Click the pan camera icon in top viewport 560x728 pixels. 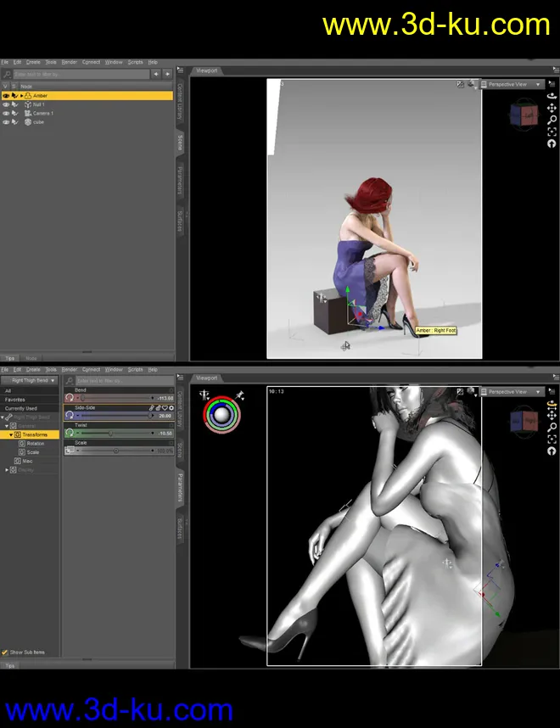pos(552,109)
